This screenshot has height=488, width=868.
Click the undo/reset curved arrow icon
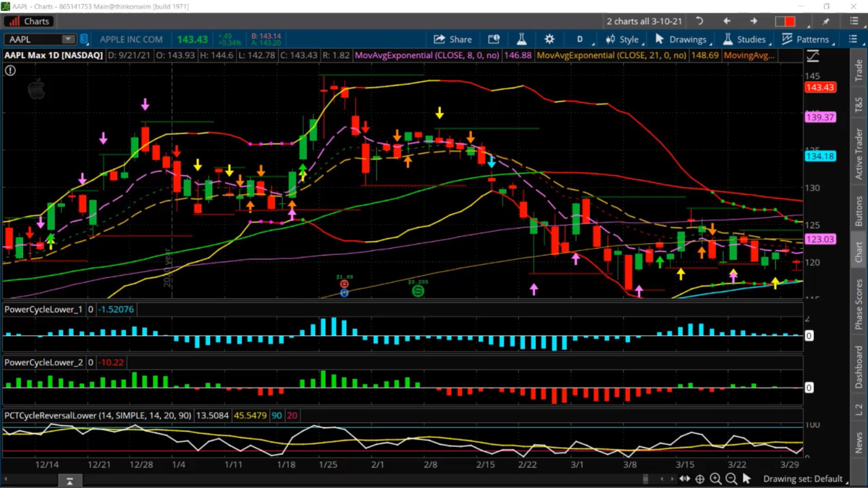(x=699, y=21)
